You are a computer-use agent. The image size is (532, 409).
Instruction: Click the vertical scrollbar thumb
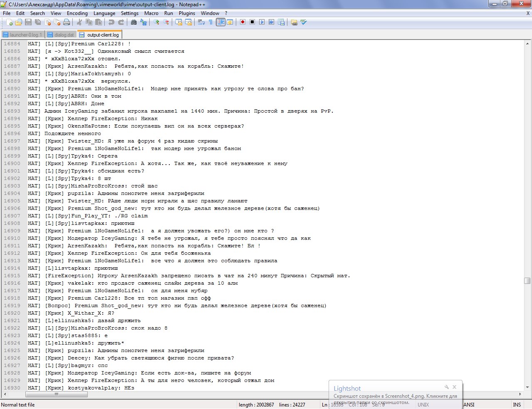pos(527,281)
